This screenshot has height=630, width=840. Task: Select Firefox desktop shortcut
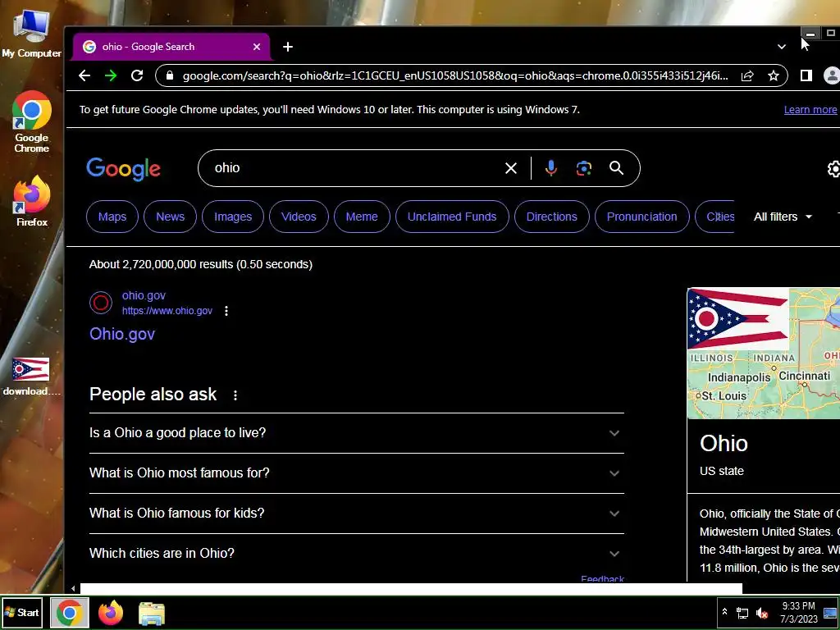click(32, 201)
